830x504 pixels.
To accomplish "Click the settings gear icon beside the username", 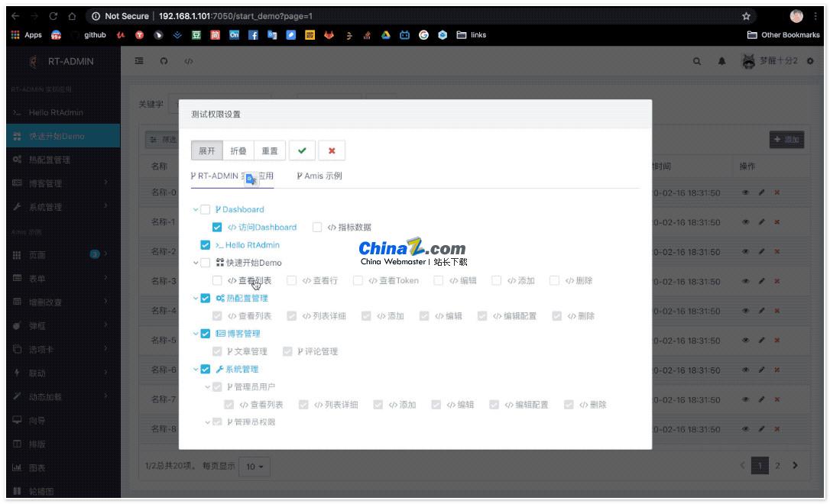I will (x=810, y=62).
